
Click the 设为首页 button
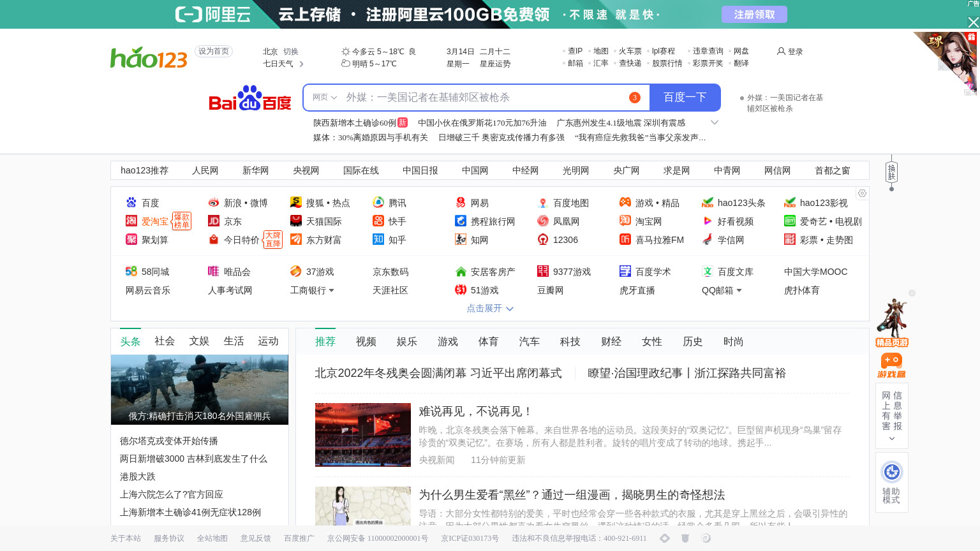(x=214, y=51)
